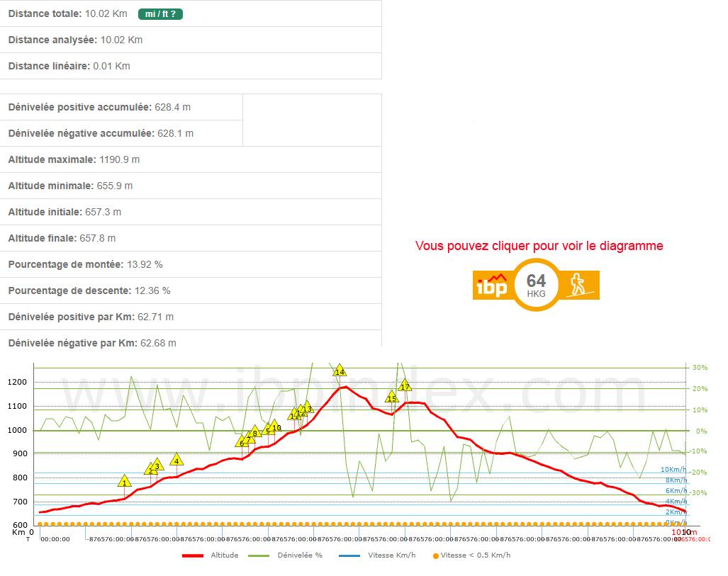Viewport: 728px width, 576px height.
Task: Open the IBP 64 HKG index badge
Action: (x=536, y=285)
